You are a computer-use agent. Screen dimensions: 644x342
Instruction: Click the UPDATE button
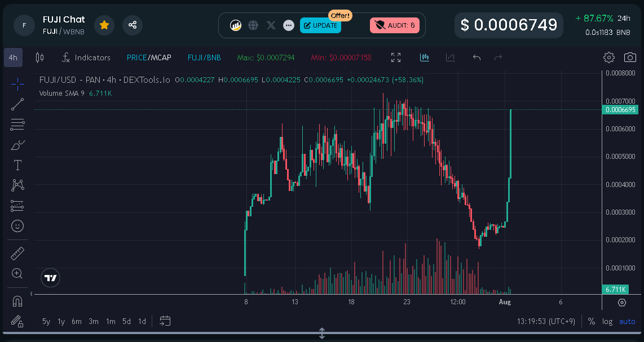pos(320,25)
